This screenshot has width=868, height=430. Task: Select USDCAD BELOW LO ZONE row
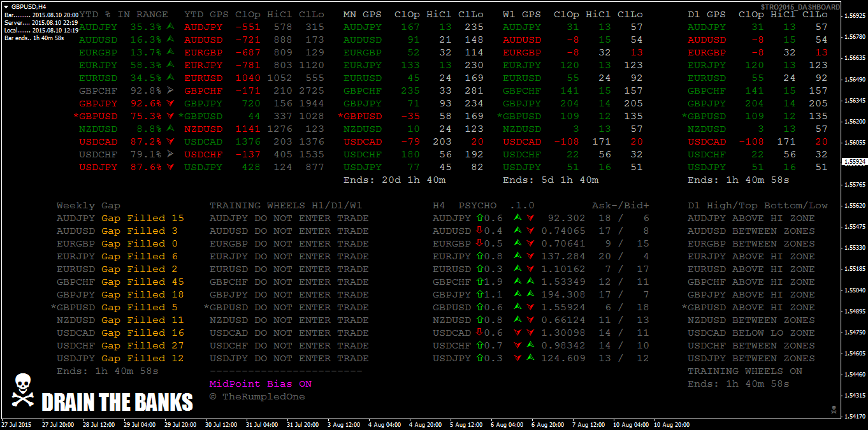(x=751, y=333)
